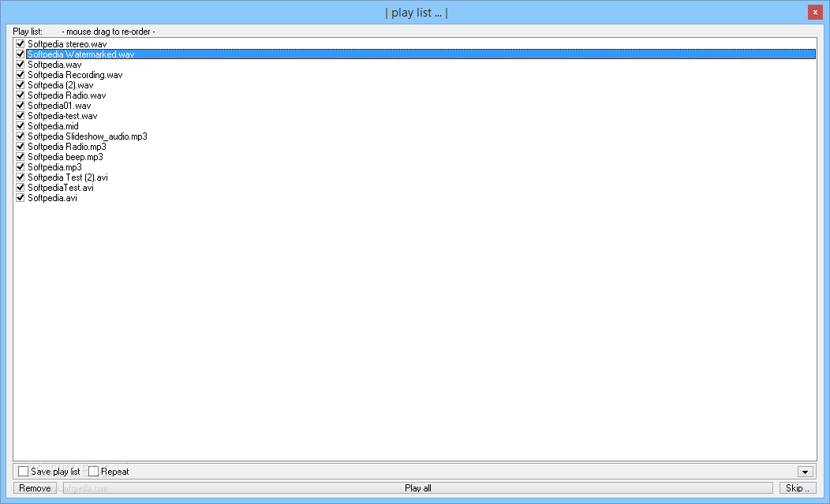Screen dimensions: 830x504
Task: Select Softpedia (2).wav entry
Action: (60, 84)
